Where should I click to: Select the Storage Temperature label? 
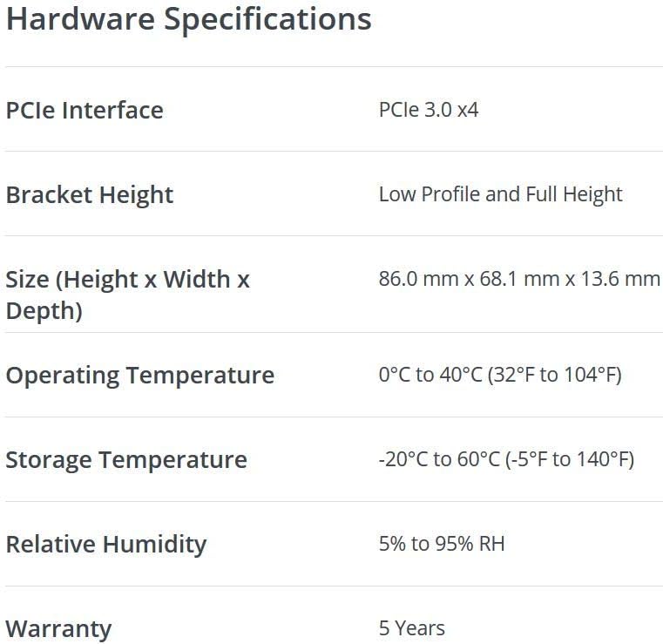(126, 460)
